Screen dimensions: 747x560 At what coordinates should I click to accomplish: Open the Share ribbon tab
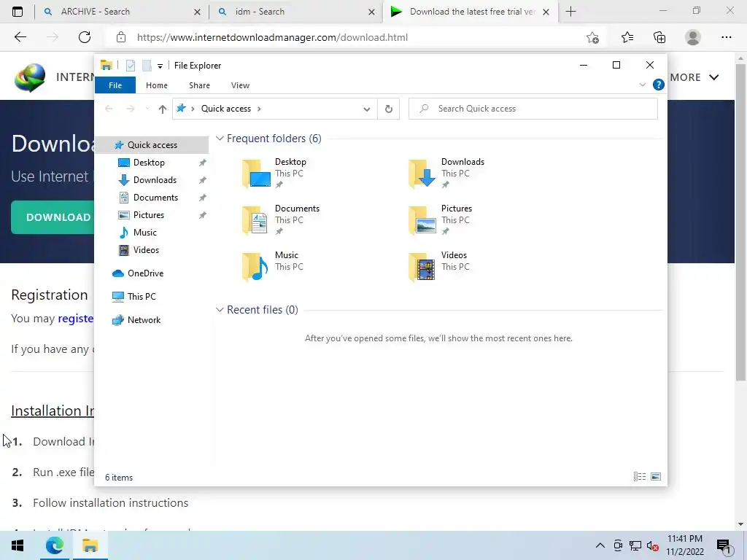(x=199, y=85)
